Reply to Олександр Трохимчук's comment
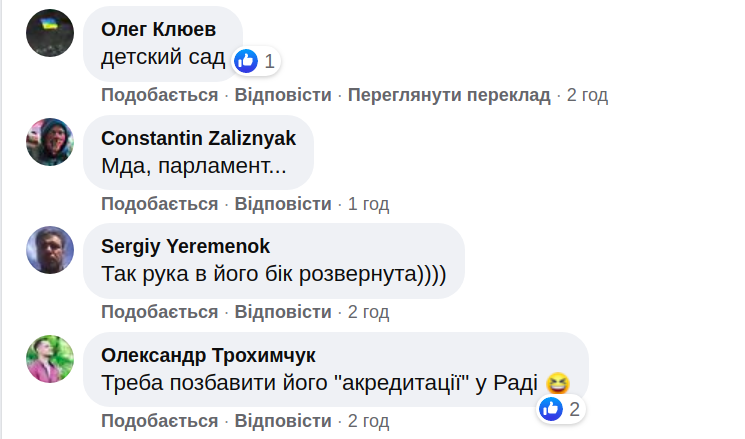745x439 pixels. pos(283,421)
